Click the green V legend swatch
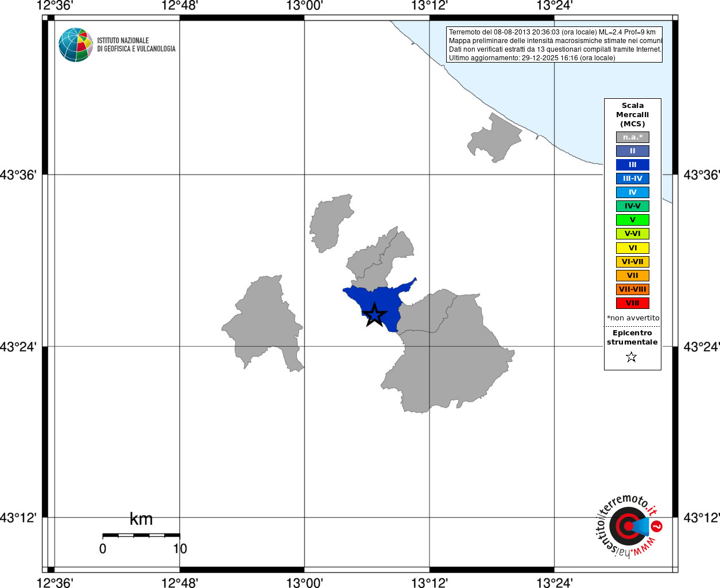720x588 pixels. tap(633, 220)
